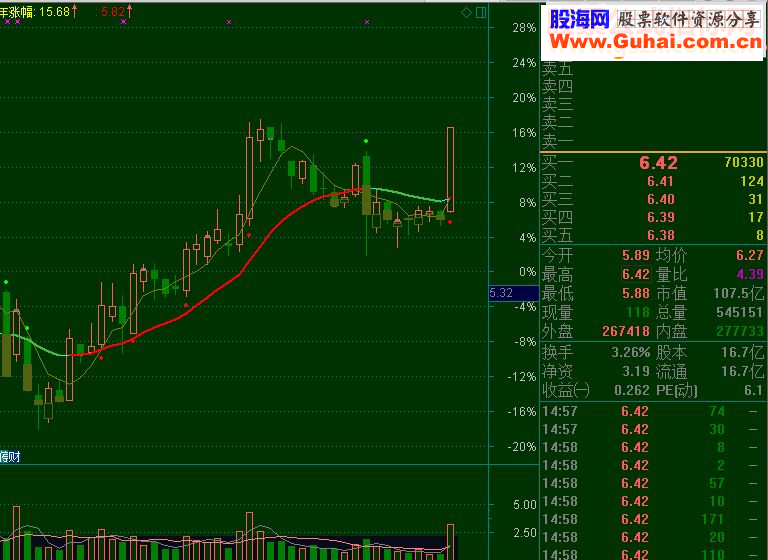Viewport: 768px width, 560px height.
Task: Click the 5.00 volume scale label
Action: point(525,505)
